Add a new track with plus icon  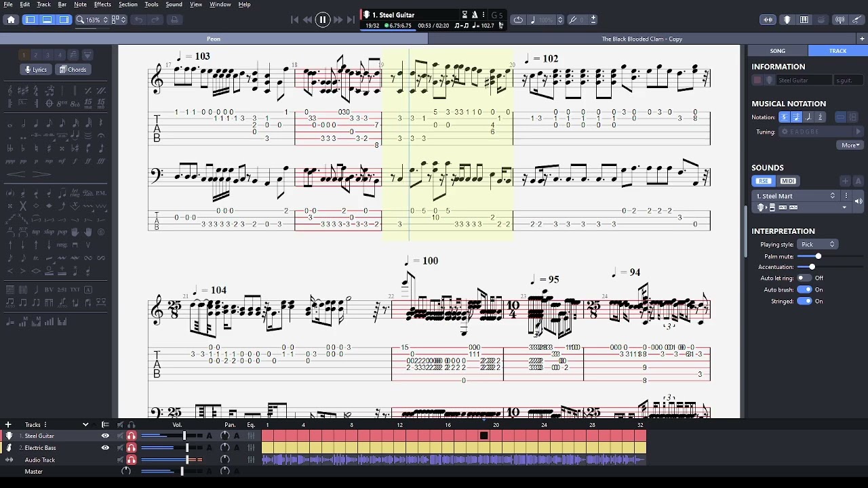click(8, 424)
